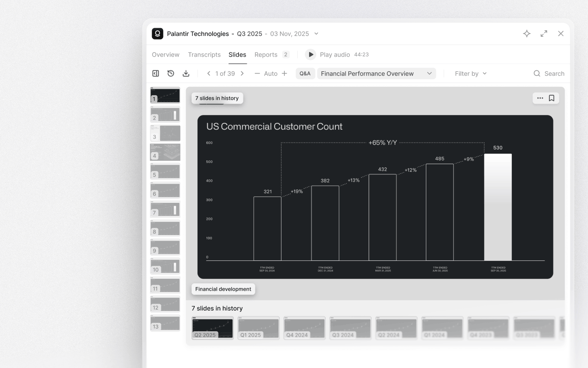Select slide thumbnail 13 in sidebar
The width and height of the screenshot is (588, 368).
[x=165, y=323]
